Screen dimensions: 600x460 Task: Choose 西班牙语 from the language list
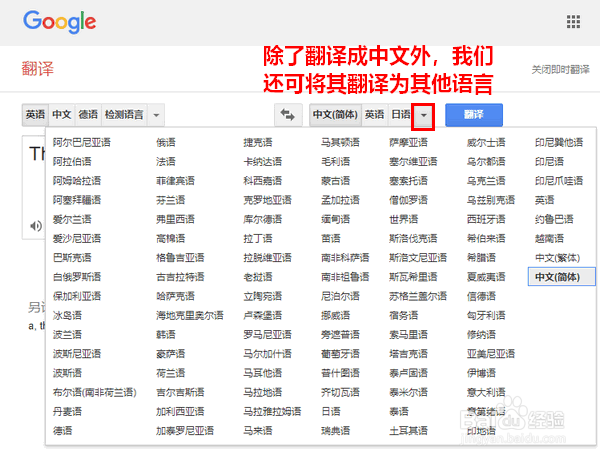point(486,220)
